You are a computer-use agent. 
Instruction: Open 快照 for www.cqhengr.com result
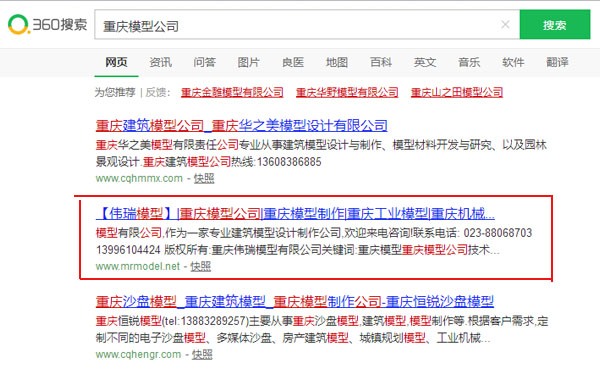[x=202, y=354]
